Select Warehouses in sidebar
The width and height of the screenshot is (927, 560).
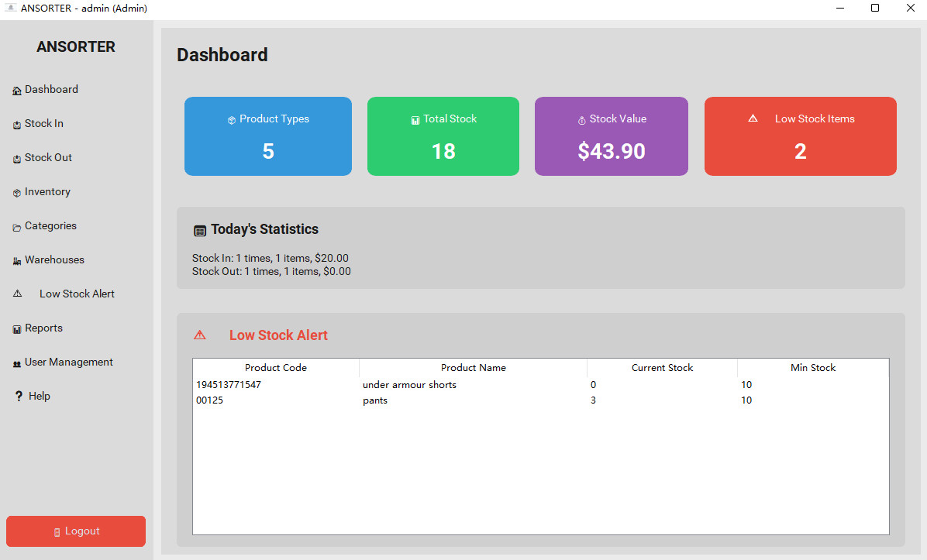[76, 260]
